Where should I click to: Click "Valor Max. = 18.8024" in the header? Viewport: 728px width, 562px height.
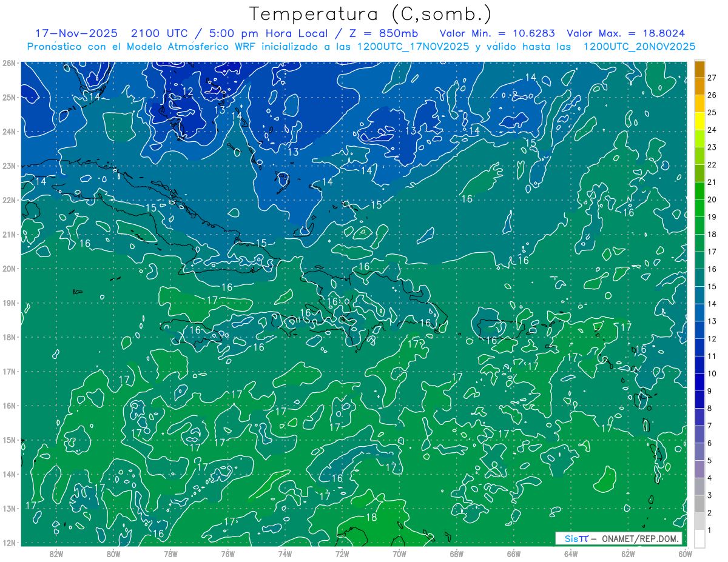click(x=626, y=33)
